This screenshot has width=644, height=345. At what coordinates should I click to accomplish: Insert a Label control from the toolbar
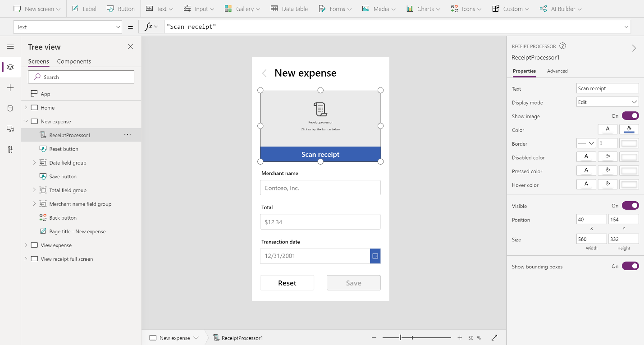point(84,8)
